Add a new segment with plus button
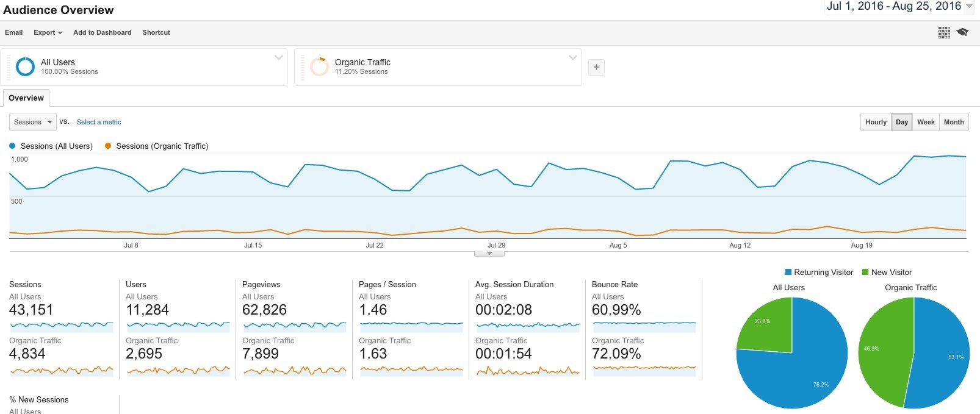This screenshot has height=414, width=980. (596, 67)
